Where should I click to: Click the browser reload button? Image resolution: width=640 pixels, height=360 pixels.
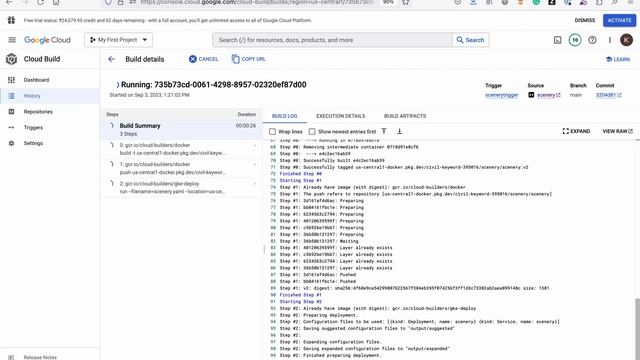pos(40,2)
